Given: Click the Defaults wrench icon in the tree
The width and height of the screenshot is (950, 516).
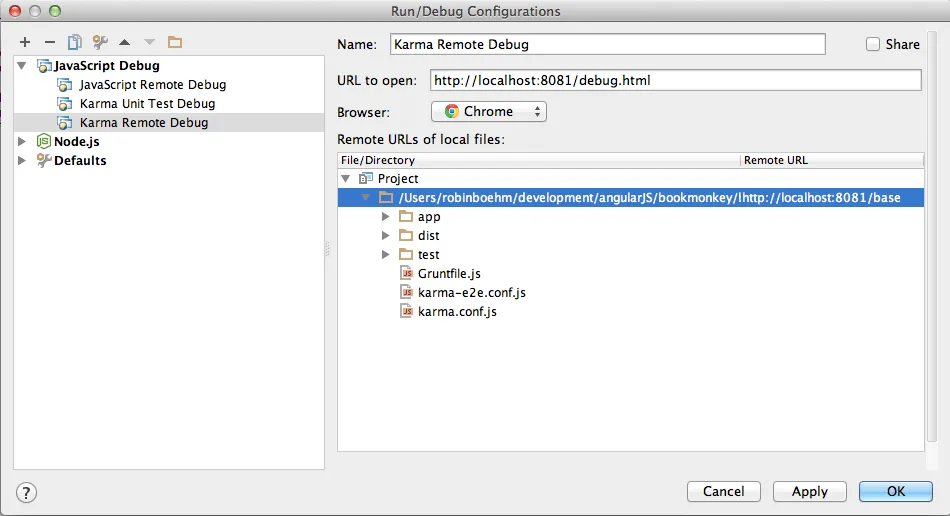Looking at the screenshot, I should tap(44, 160).
